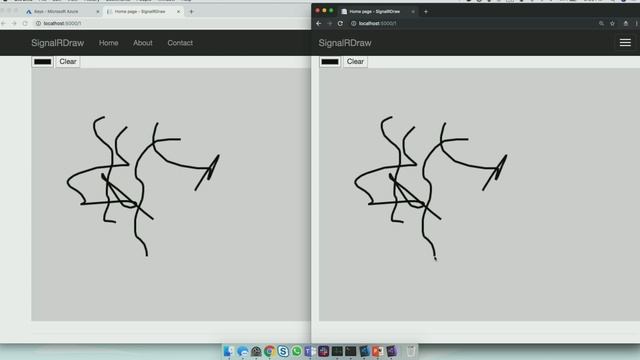Open the Edge browser from the dock

point(242,351)
